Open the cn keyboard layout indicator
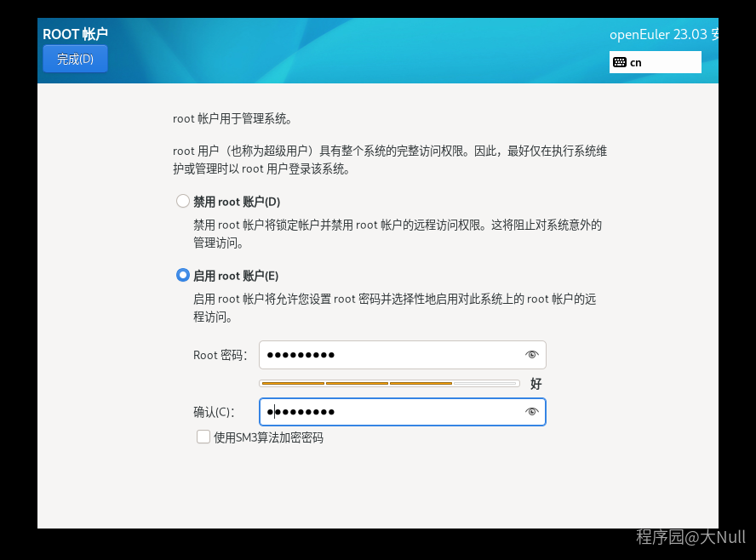 (x=655, y=62)
